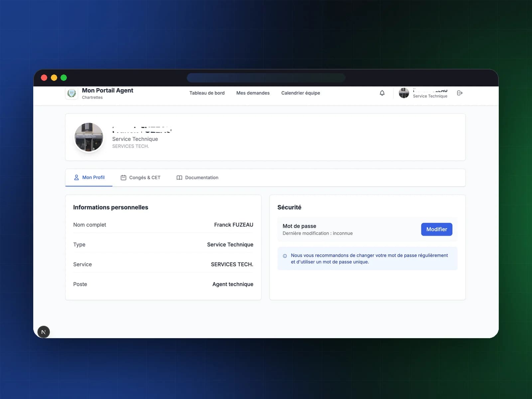Click the info icon in password notice

285,256
